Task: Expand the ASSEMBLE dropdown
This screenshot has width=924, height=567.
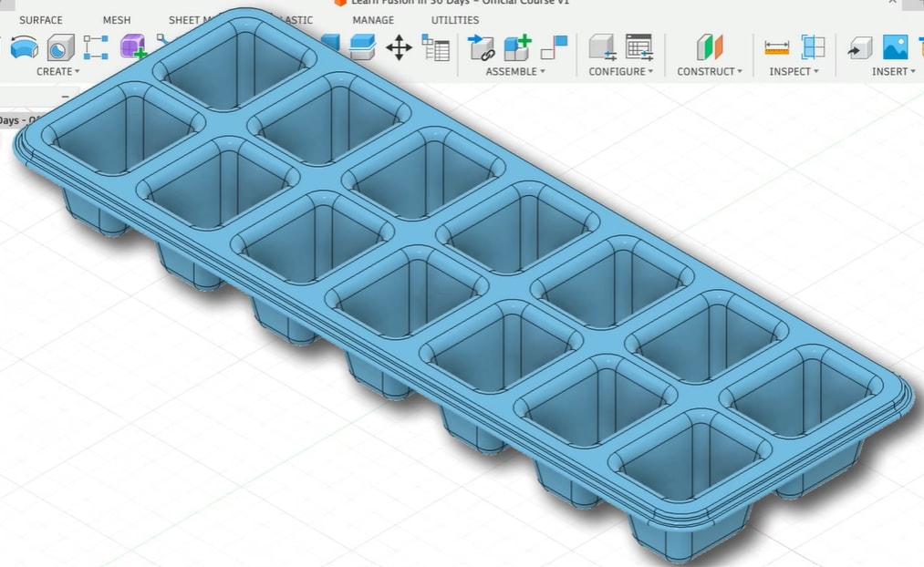Action: [515, 71]
